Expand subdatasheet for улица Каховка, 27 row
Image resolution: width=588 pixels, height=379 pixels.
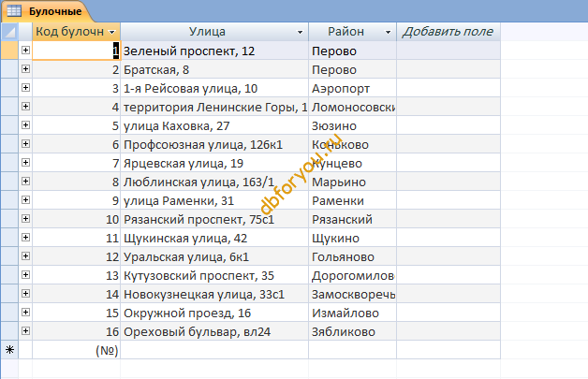tap(25, 125)
